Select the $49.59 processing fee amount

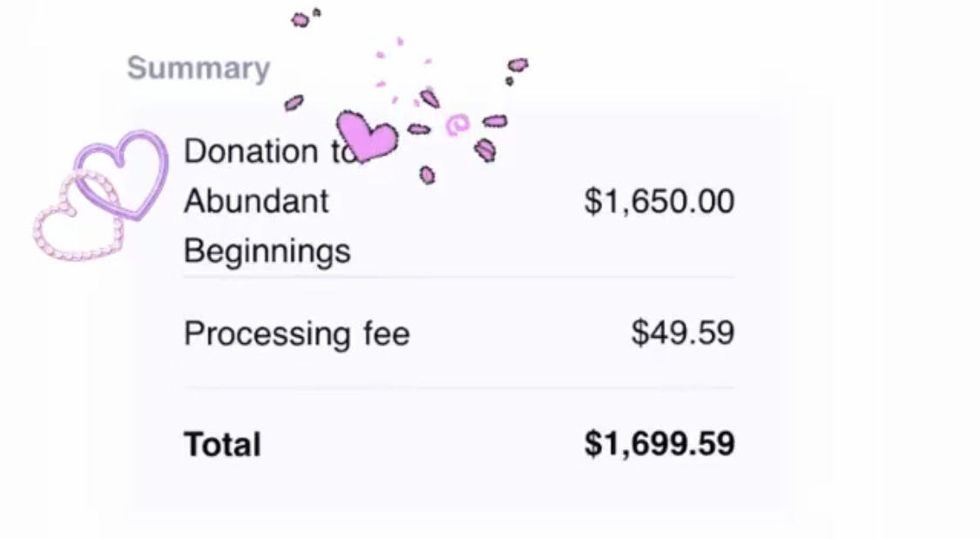point(682,333)
